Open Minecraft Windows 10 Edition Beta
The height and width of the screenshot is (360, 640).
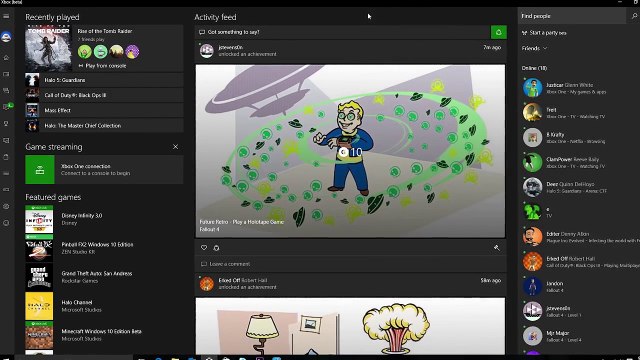104,335
